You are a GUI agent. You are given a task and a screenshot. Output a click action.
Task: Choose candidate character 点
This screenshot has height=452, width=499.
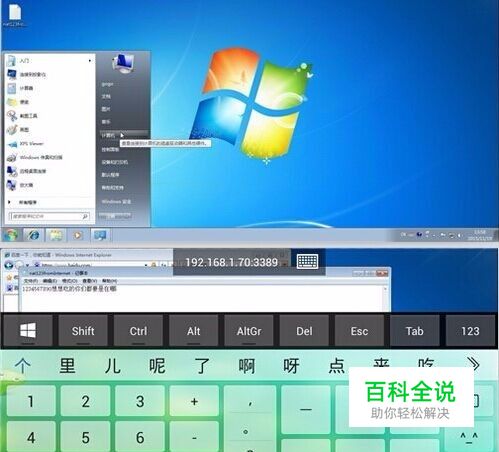tap(336, 366)
